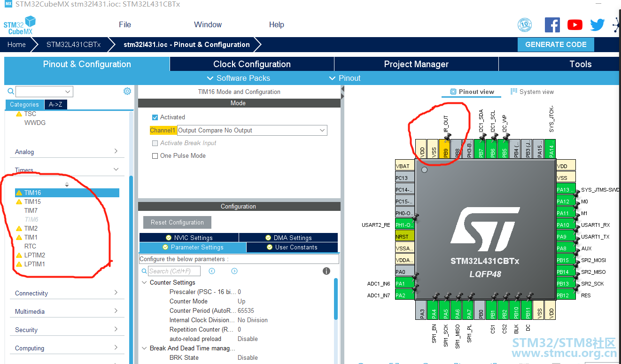This screenshot has width=621, height=364.
Task: Select the VBAT pin
Action: coord(405,166)
